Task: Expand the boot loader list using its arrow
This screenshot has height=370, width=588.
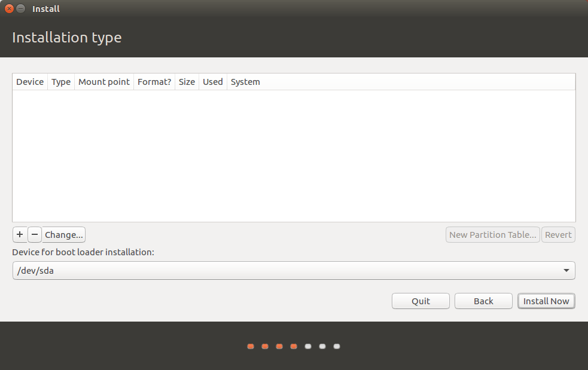Action: 566,271
